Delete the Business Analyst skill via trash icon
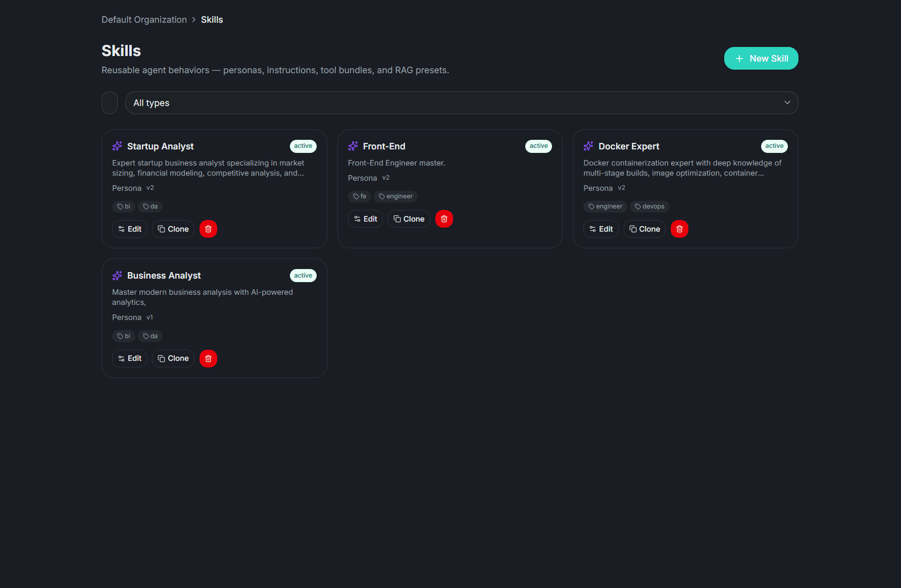901x588 pixels. click(208, 358)
